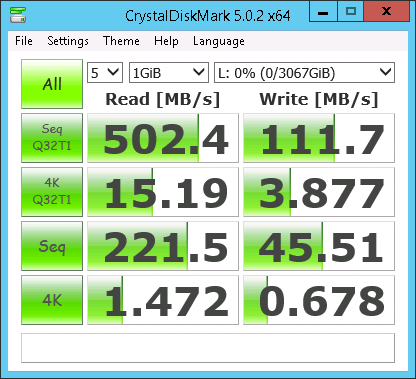Open the File menu
This screenshot has width=416, height=379.
pos(24,41)
